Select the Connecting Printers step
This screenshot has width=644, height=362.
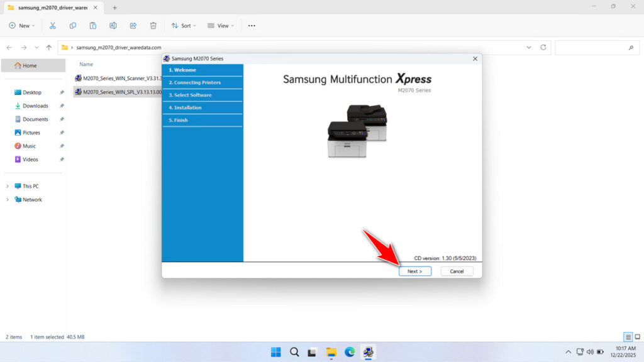tap(196, 82)
